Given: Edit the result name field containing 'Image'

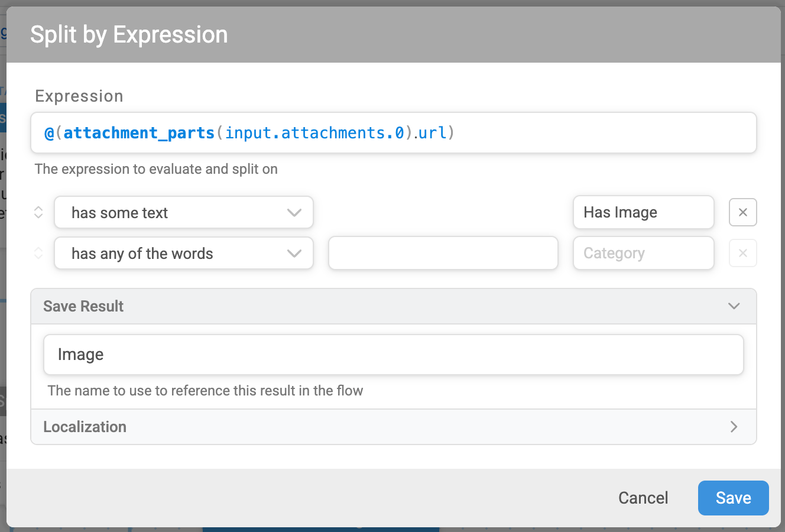Looking at the screenshot, I should tap(394, 355).
